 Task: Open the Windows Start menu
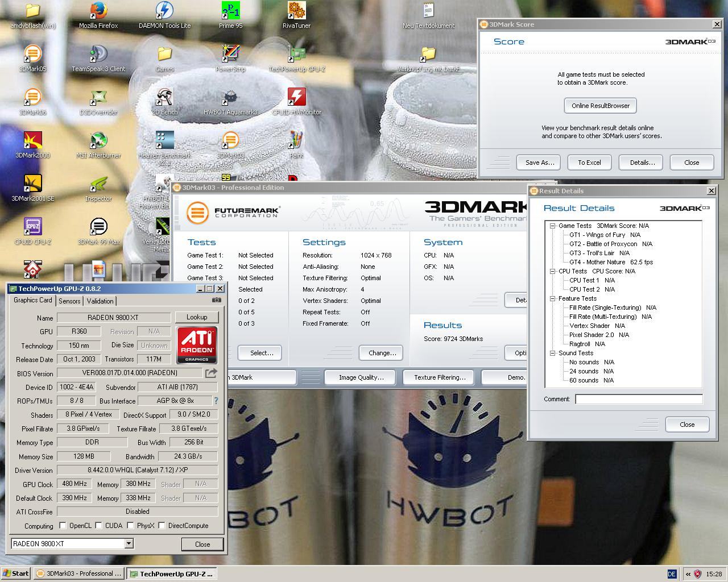[16, 573]
